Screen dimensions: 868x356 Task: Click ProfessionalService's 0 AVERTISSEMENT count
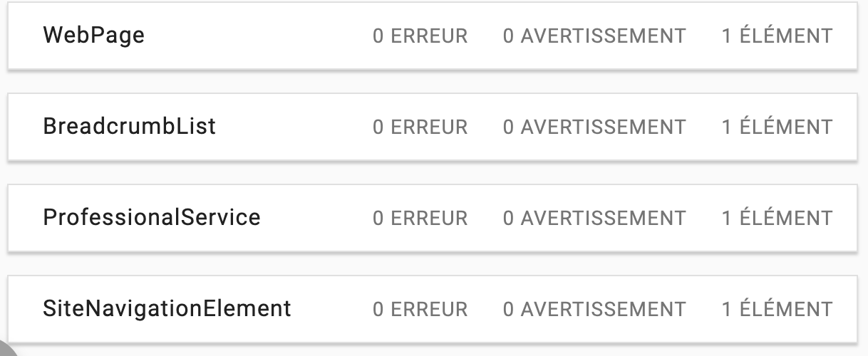tap(594, 218)
